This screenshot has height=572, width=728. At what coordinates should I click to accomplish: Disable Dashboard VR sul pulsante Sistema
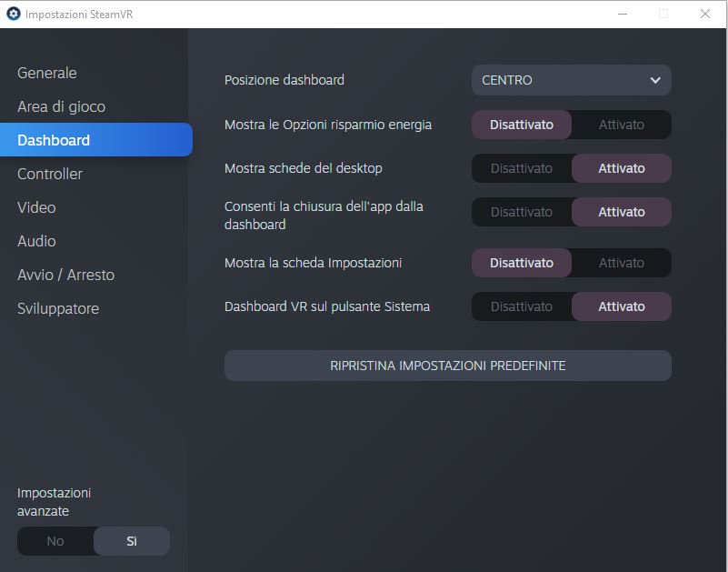(522, 306)
